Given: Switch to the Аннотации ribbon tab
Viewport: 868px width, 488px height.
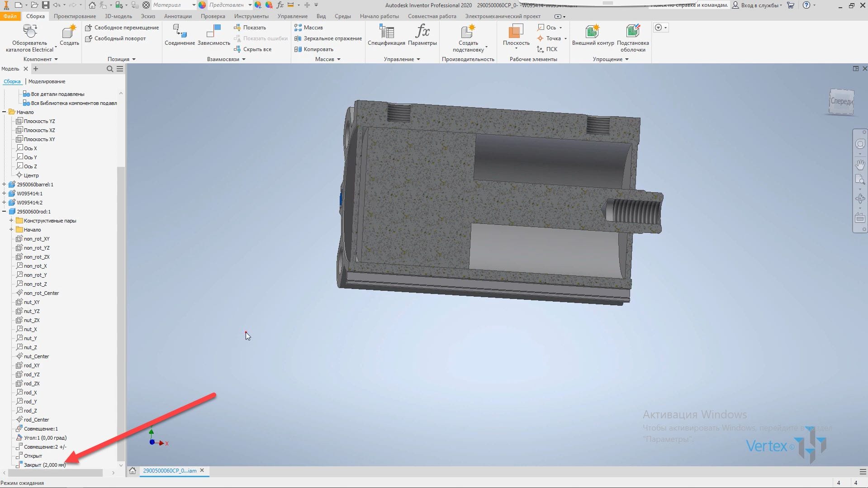Looking at the screenshot, I should (x=178, y=16).
